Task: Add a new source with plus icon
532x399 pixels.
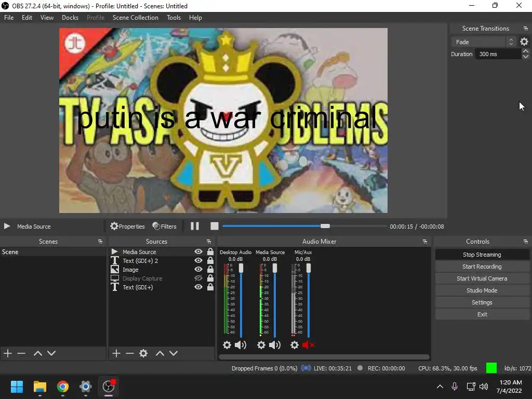Action: click(116, 353)
